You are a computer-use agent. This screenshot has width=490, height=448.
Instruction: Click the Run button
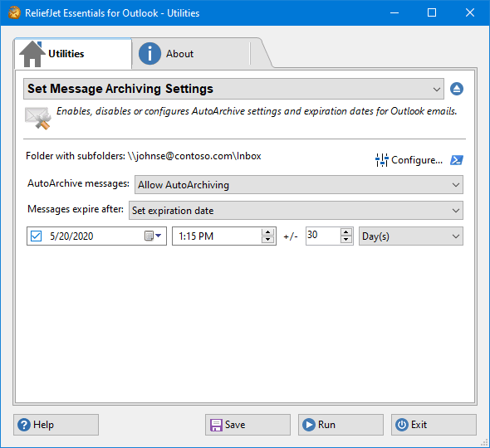point(341,425)
